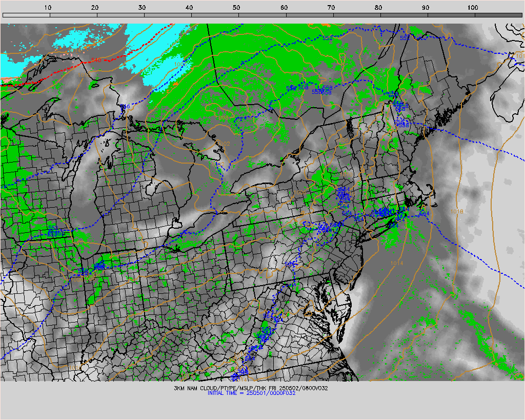Click the "50" label on the cloud scale
The height and width of the screenshot is (420, 525).
point(237,7)
